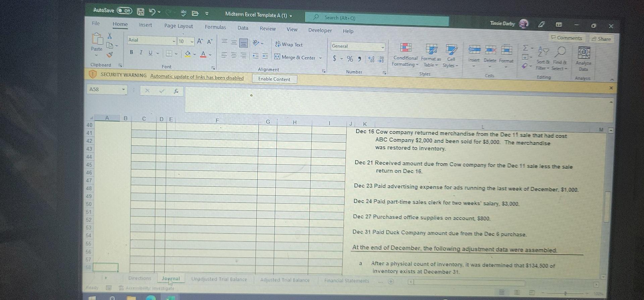Click the Enable Content button

274,79
